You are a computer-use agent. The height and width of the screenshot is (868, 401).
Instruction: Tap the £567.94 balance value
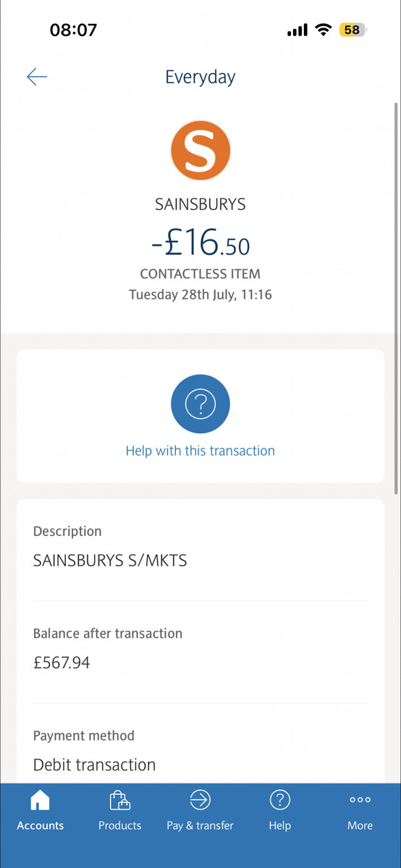(x=62, y=663)
